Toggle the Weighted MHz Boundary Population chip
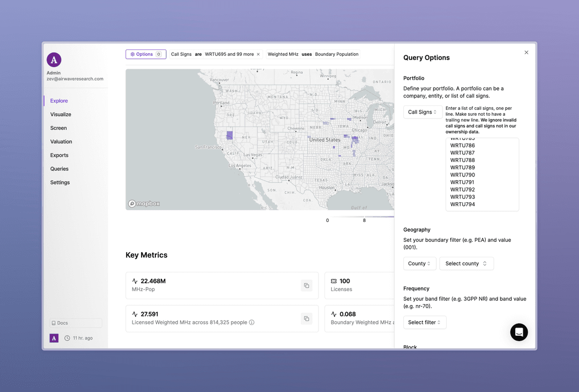Screen dimensions: 579x392 click(315, 54)
